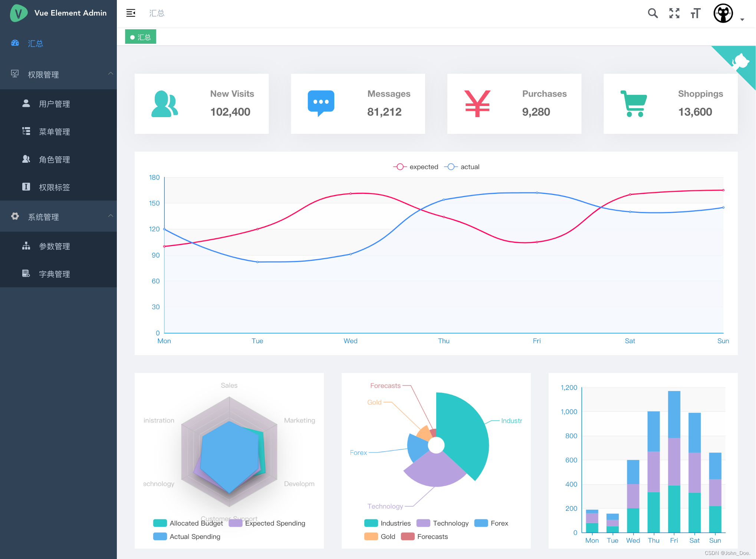Open the font size selector icon
Viewport: 756px width, 559px height.
tap(696, 13)
